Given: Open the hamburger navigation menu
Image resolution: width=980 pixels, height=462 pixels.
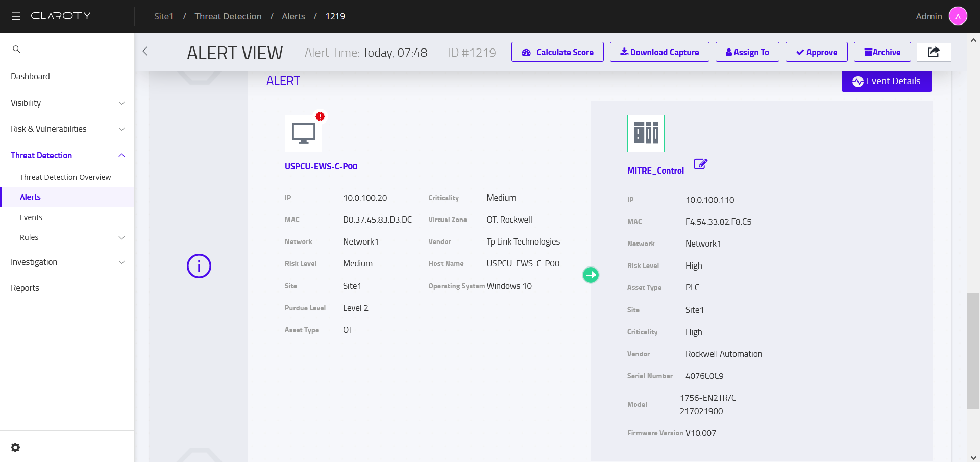Looking at the screenshot, I should click(16, 16).
